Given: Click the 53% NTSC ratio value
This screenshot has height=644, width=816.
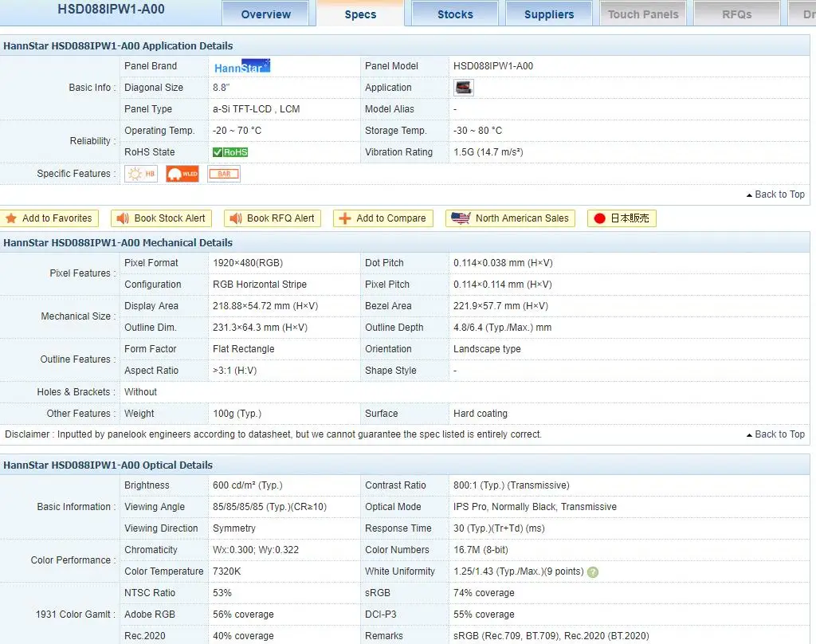Looking at the screenshot, I should (x=222, y=593).
